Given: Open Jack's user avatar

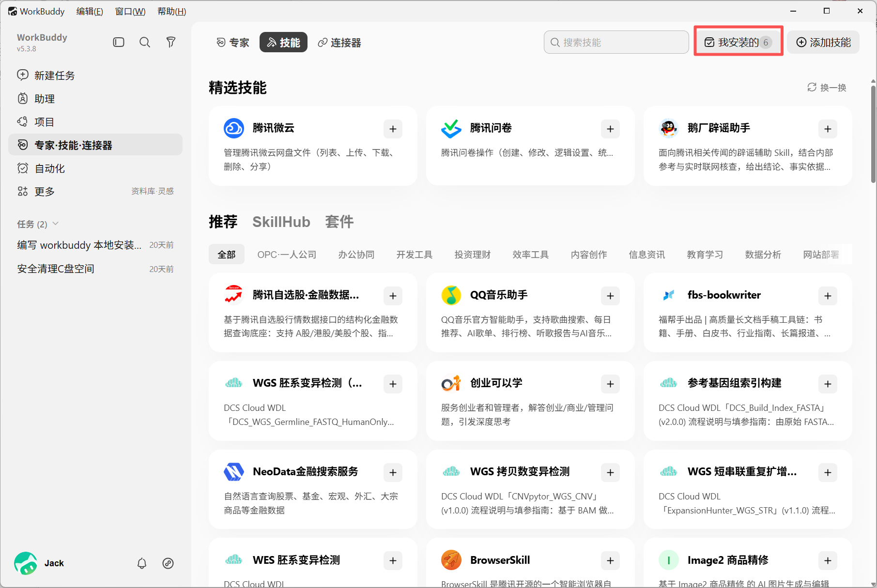Looking at the screenshot, I should (x=26, y=563).
